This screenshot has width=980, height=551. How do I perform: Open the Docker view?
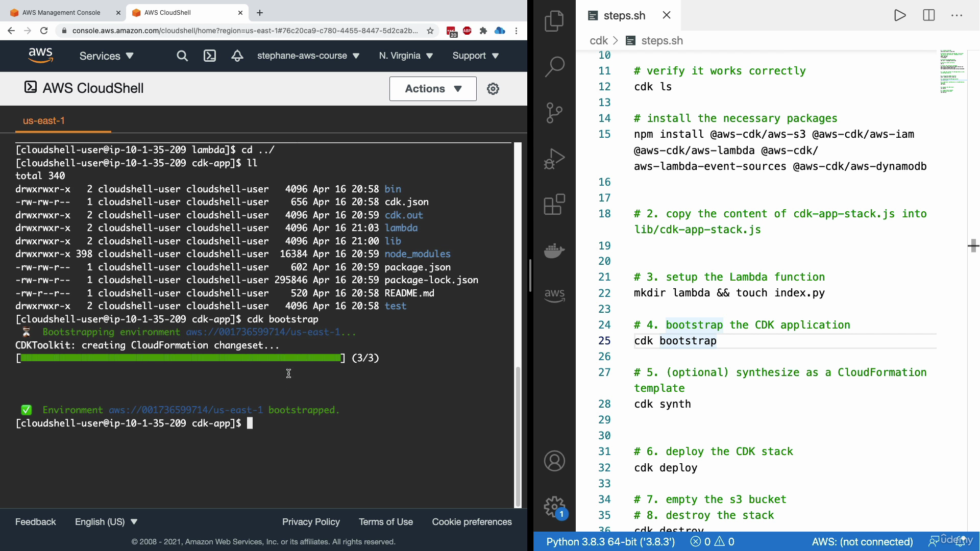click(554, 251)
